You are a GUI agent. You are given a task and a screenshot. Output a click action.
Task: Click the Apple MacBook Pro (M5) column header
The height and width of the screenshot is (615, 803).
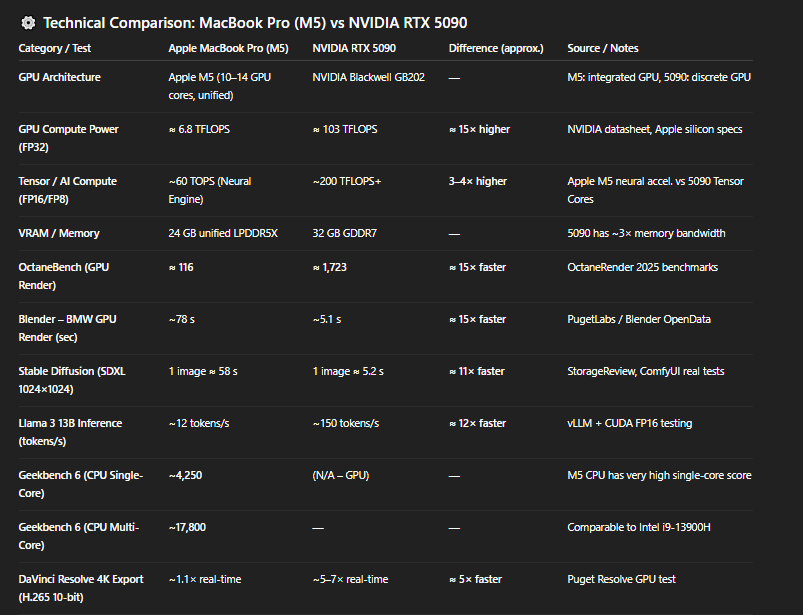[x=228, y=48]
